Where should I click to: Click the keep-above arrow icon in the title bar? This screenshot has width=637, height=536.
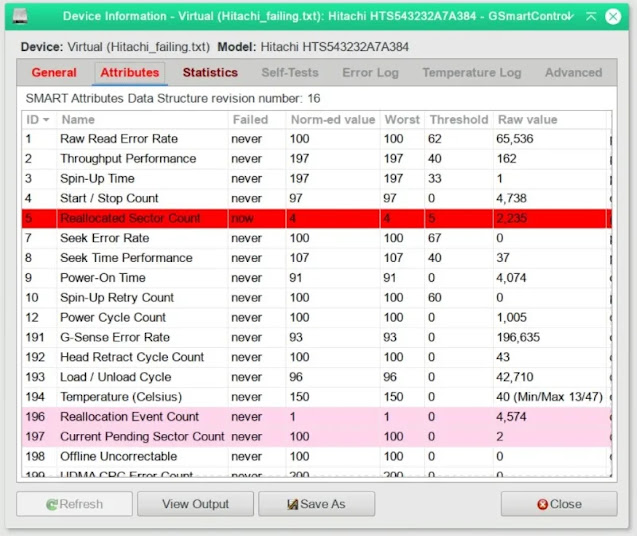[591, 16]
